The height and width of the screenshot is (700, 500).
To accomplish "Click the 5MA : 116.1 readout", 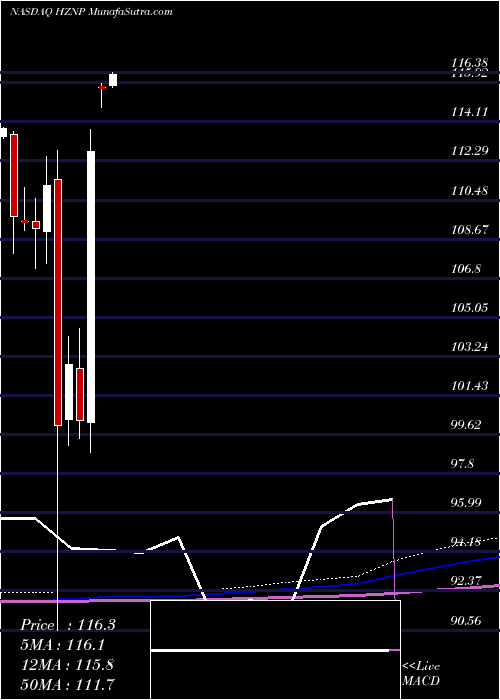I will 64,645.
